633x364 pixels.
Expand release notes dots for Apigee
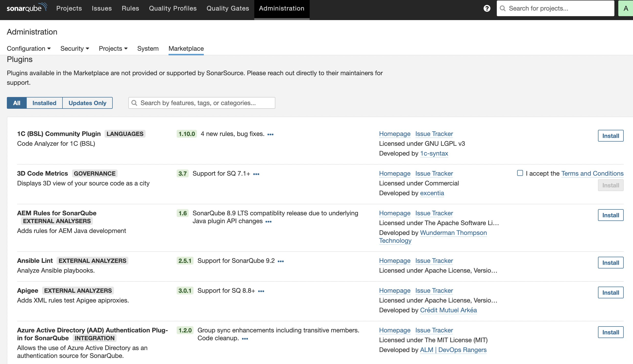(261, 291)
